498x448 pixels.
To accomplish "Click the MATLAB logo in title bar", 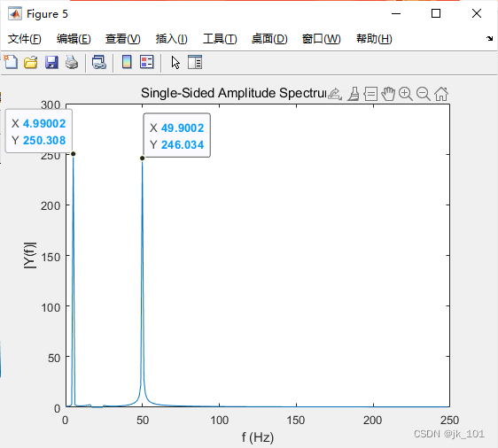I will (x=15, y=13).
